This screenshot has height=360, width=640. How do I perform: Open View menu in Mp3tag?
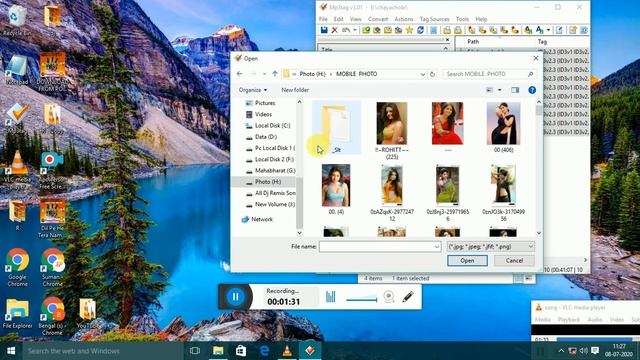356,19
